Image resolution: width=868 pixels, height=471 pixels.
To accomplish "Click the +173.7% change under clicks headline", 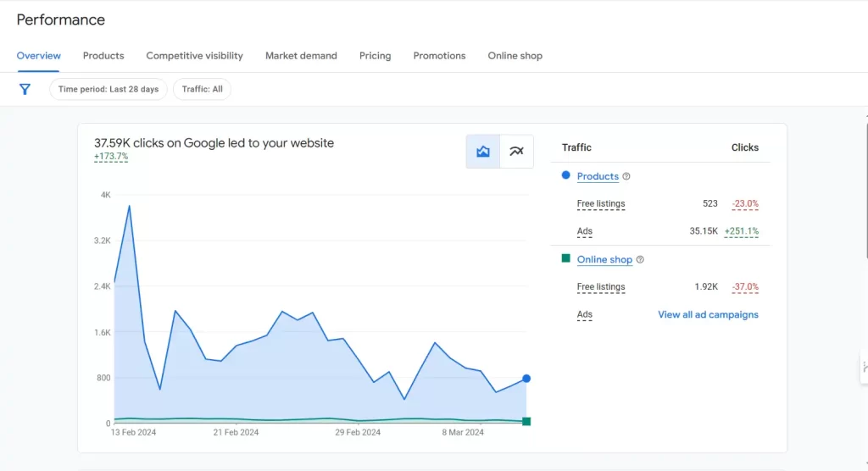I will [111, 157].
